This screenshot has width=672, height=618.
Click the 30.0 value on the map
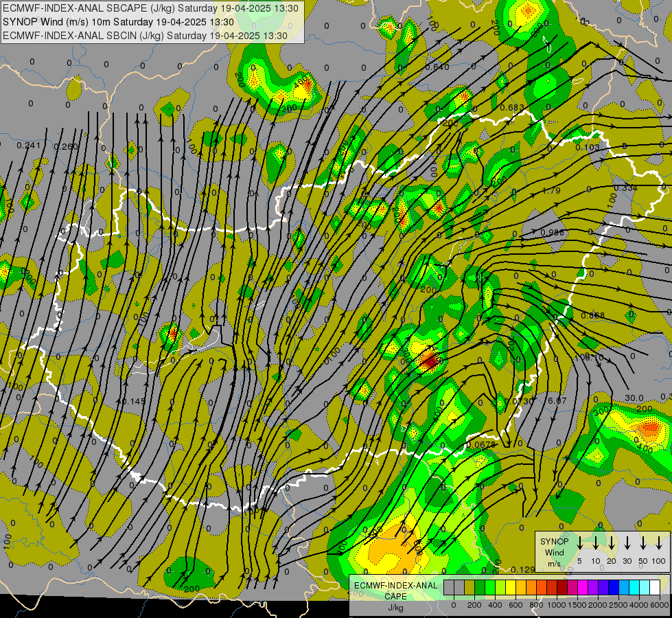click(x=634, y=398)
